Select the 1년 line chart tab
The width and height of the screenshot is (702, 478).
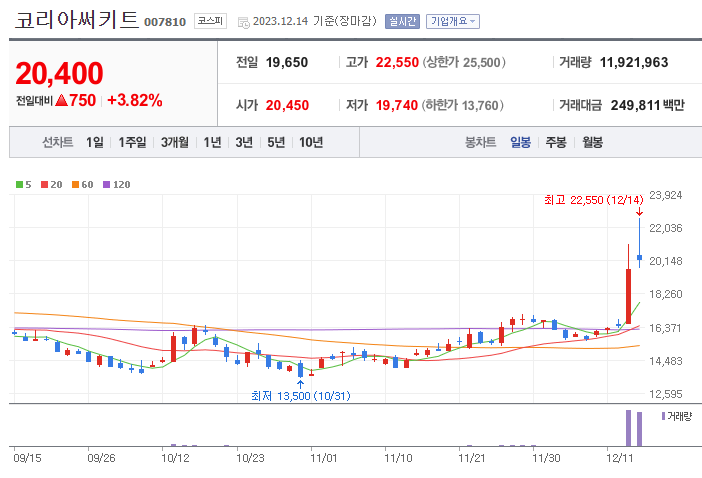tap(212, 142)
